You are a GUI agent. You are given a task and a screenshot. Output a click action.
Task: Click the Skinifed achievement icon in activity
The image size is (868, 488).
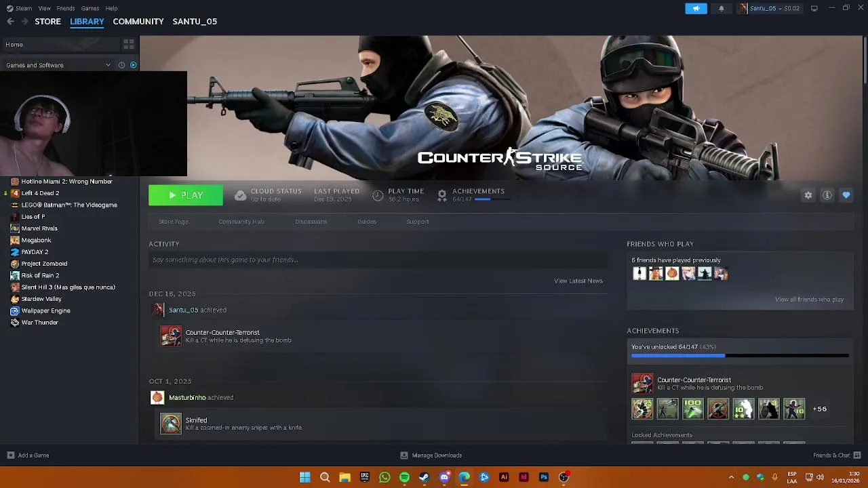point(171,424)
